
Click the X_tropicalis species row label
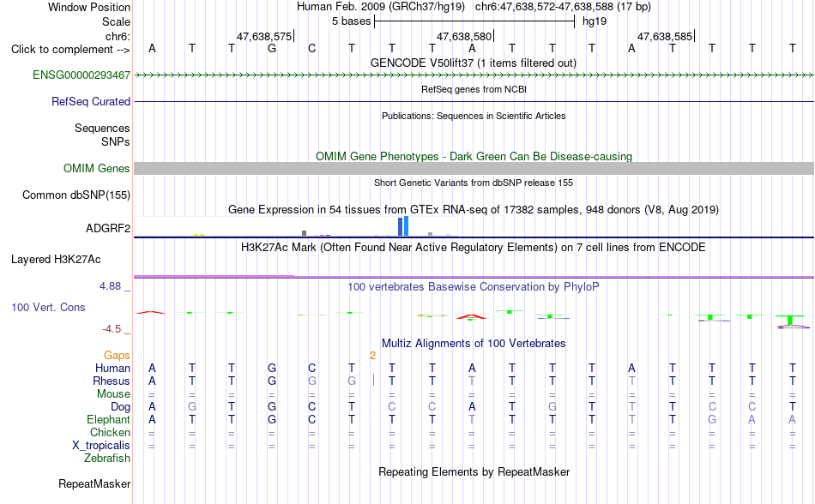pyautogui.click(x=101, y=446)
